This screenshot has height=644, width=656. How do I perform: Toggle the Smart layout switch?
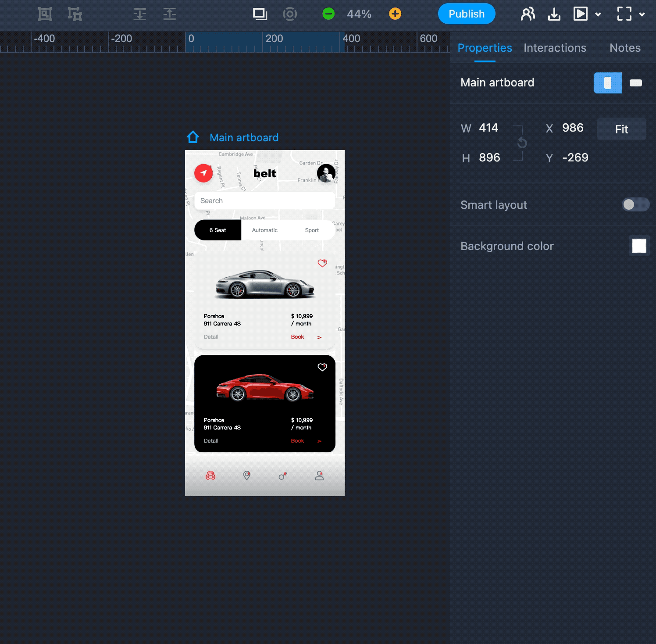(x=635, y=204)
